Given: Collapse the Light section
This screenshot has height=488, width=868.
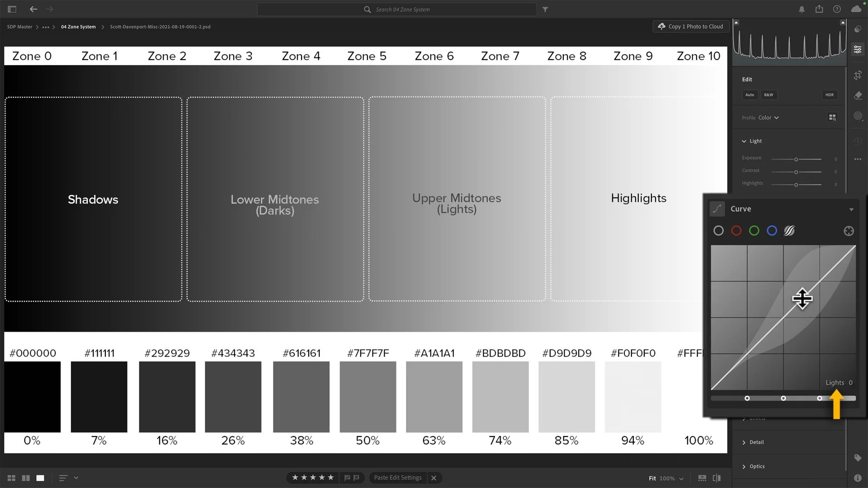Looking at the screenshot, I should point(744,141).
